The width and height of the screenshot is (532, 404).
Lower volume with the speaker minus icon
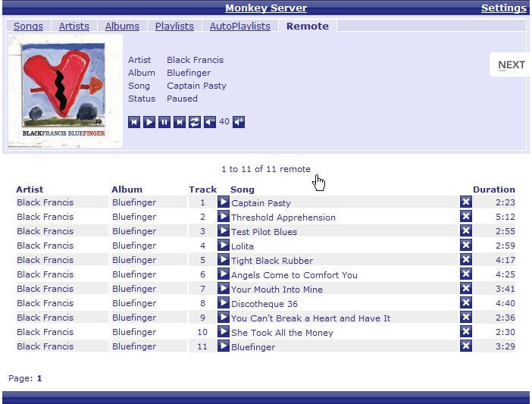click(210, 122)
